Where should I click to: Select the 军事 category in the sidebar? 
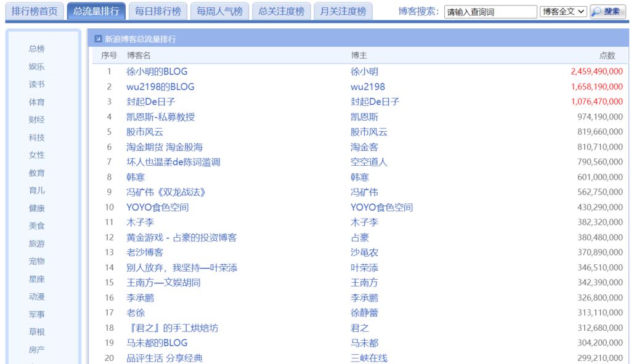pyautogui.click(x=36, y=313)
